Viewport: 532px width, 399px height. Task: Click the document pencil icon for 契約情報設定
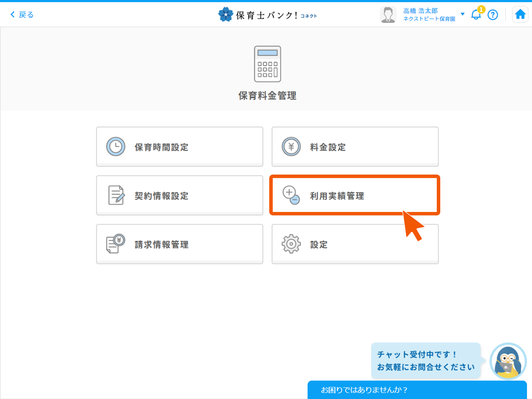pos(116,196)
